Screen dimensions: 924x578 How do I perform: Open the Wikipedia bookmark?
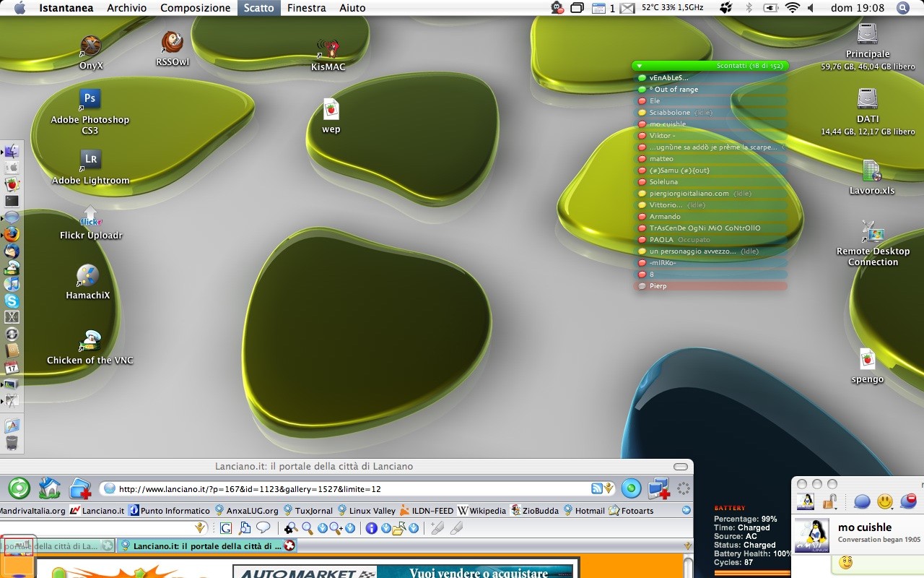pos(482,510)
